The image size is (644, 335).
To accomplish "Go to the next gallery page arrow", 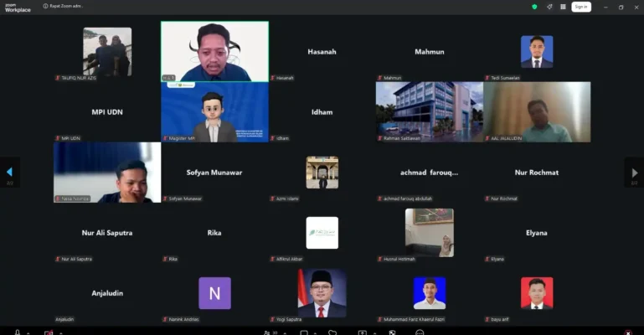I will click(x=635, y=173).
